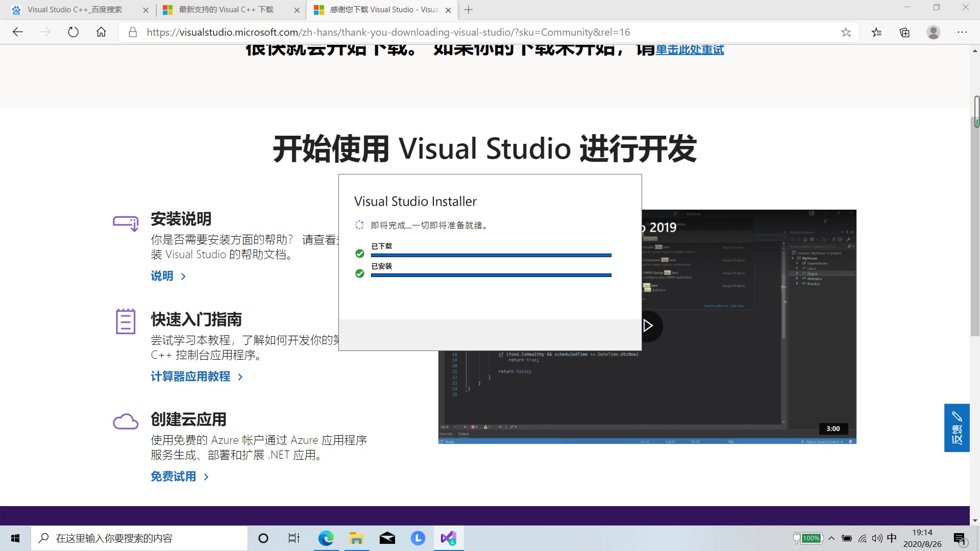Screen dimensions: 980x551
Task: Close the Baidu search tab
Action: (145, 10)
